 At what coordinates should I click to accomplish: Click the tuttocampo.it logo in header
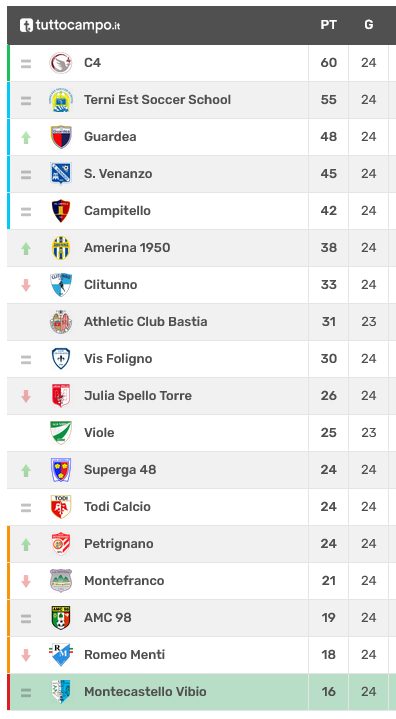point(70,25)
